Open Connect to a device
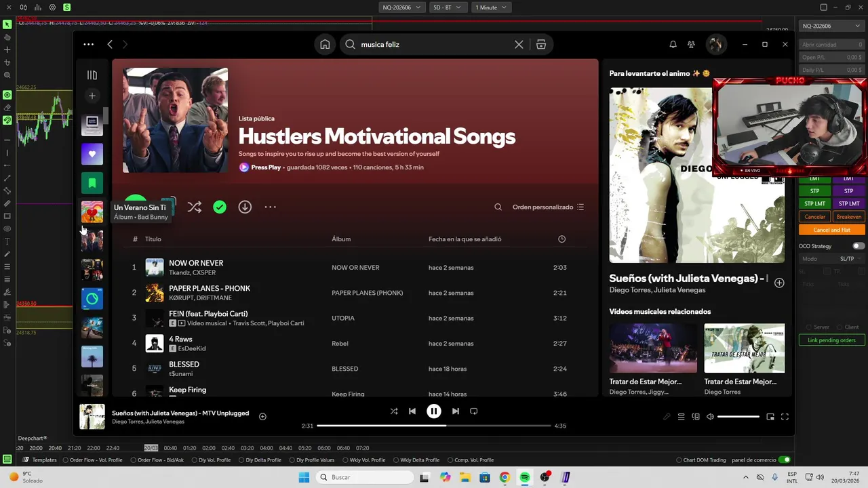Screen dimensions: 868x488 [696, 417]
